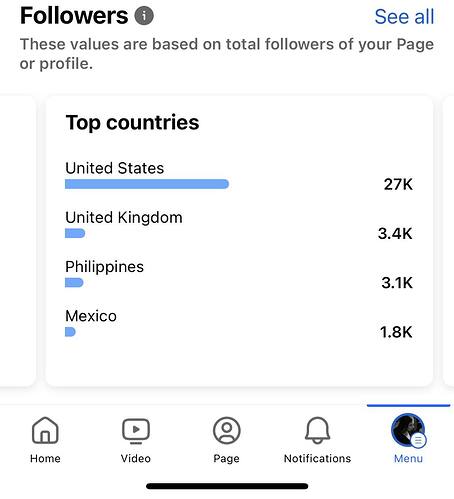The height and width of the screenshot is (499, 454).
Task: Select the Notifications tab label
Action: click(317, 459)
